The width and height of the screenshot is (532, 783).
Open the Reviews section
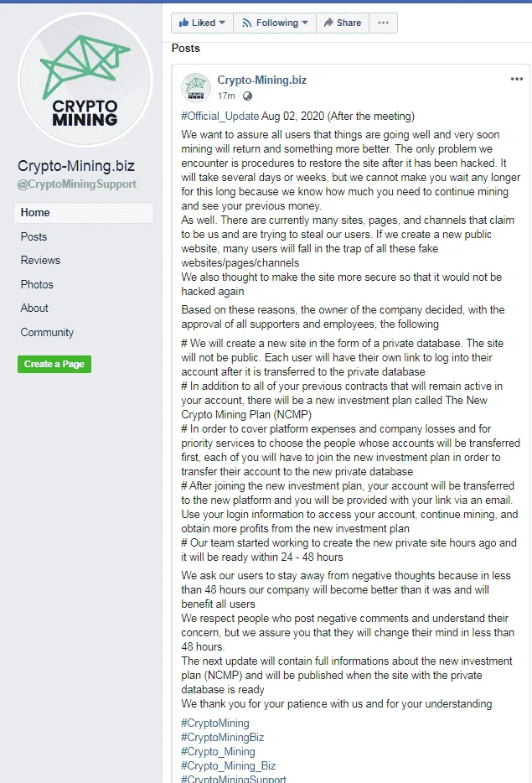click(x=40, y=260)
